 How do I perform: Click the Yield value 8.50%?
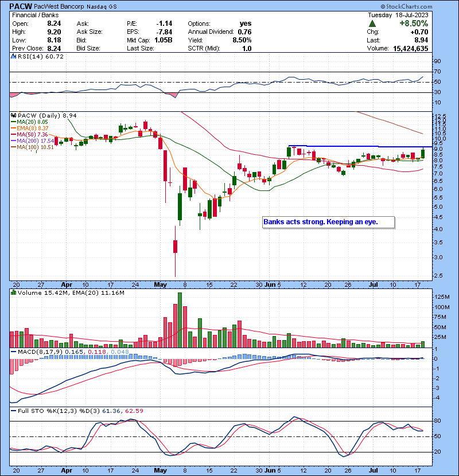[242, 40]
